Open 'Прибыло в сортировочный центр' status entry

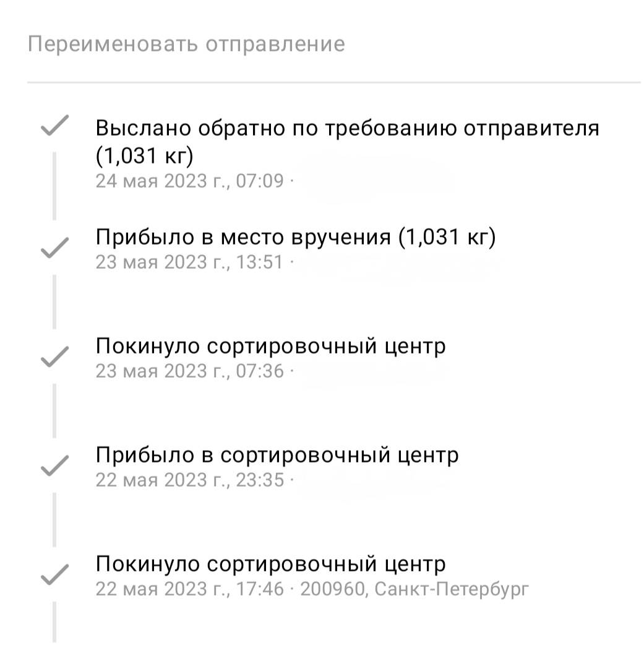click(277, 455)
